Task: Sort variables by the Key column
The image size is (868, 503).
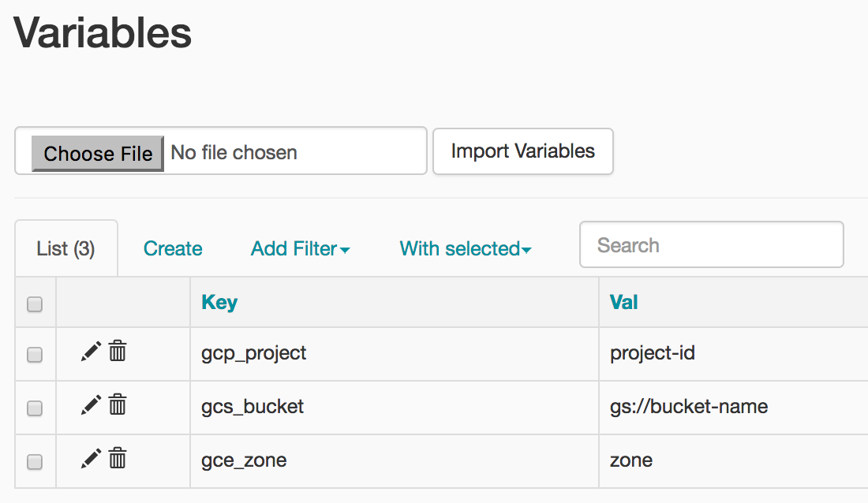Action: tap(219, 302)
